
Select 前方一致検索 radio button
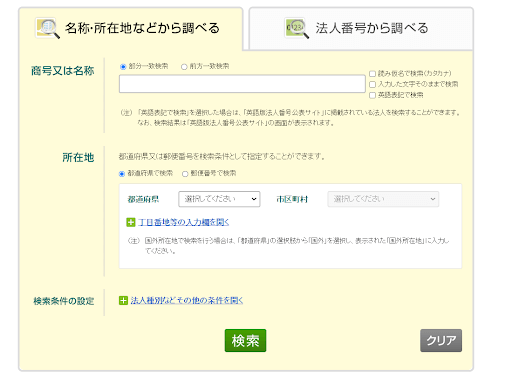(184, 67)
